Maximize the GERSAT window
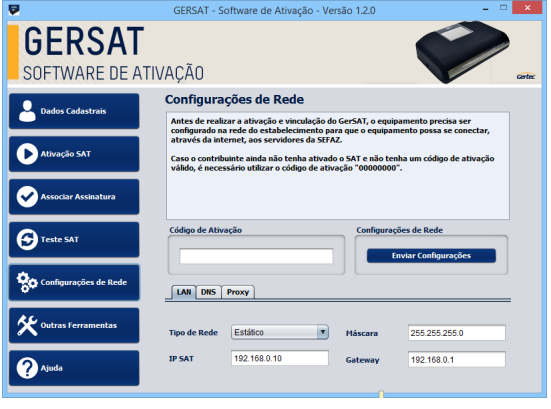Screen dimensions: 551x409 (x=504, y=8)
